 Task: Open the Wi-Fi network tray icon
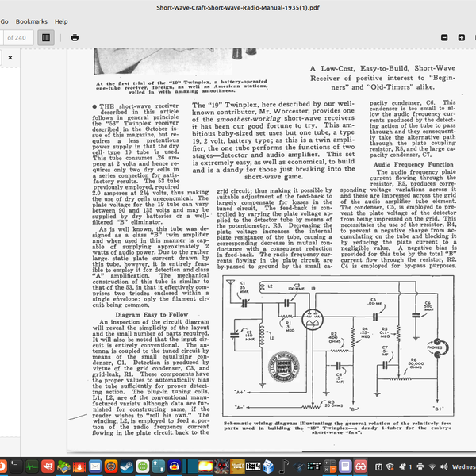point(431,466)
